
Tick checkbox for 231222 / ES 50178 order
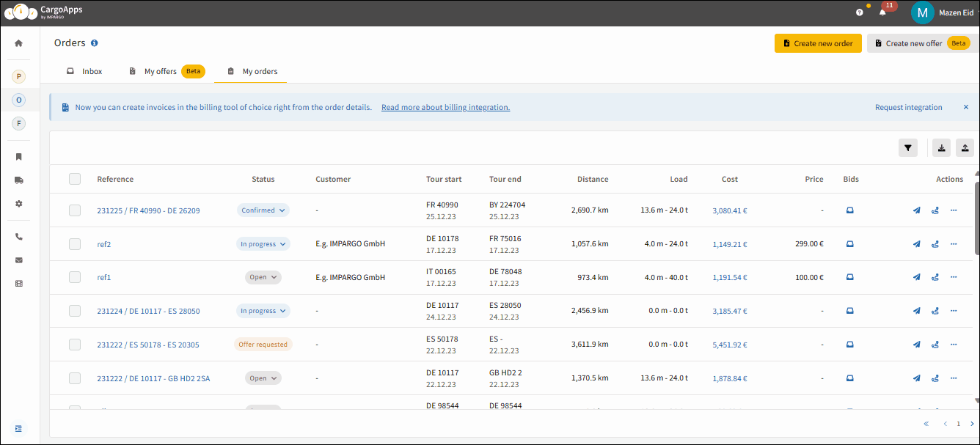pyautogui.click(x=75, y=345)
